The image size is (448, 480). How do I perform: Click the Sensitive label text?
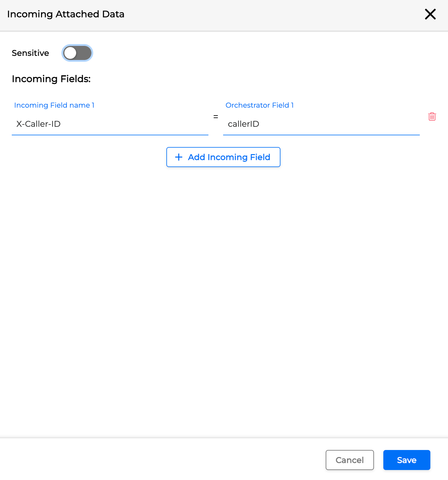30,53
